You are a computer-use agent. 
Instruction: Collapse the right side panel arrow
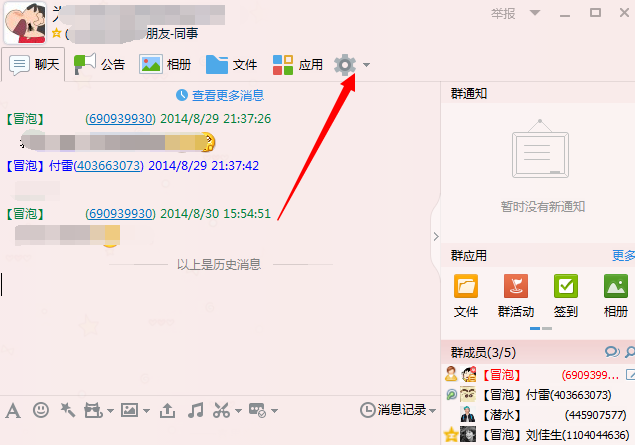click(x=436, y=236)
